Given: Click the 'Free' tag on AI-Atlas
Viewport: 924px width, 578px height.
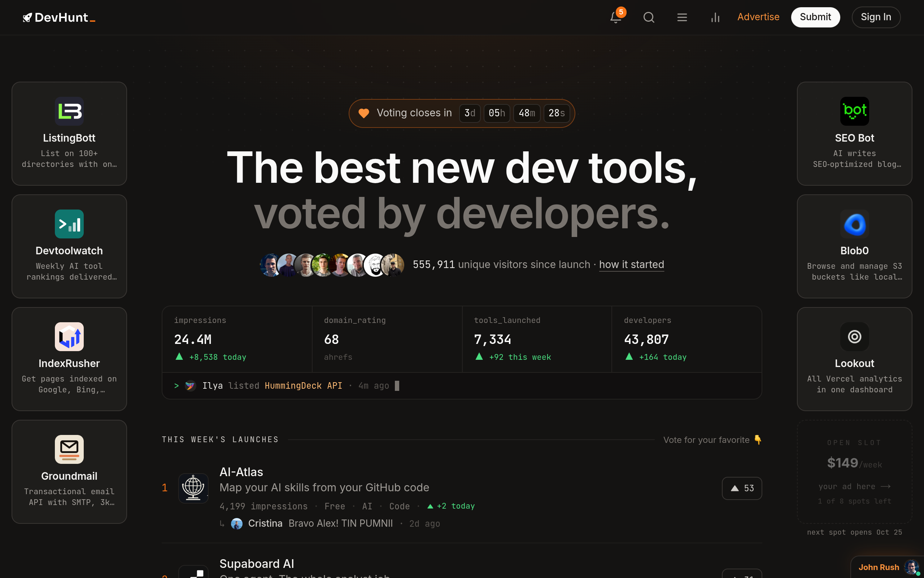Looking at the screenshot, I should click(335, 506).
